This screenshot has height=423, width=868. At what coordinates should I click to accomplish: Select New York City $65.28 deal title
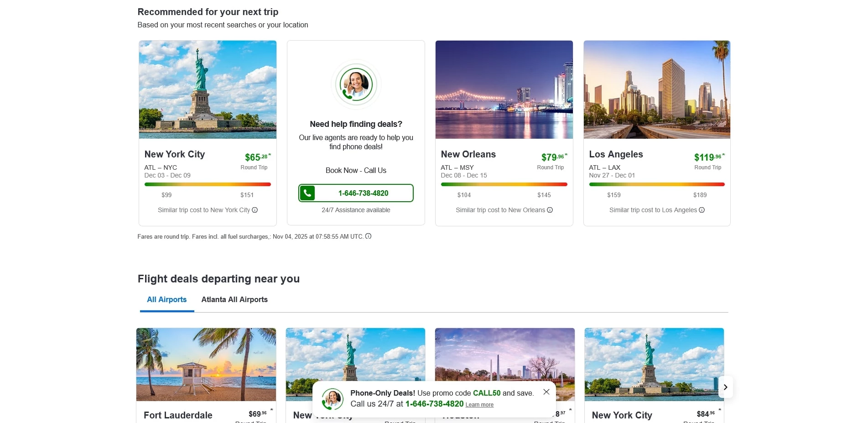[x=175, y=154]
